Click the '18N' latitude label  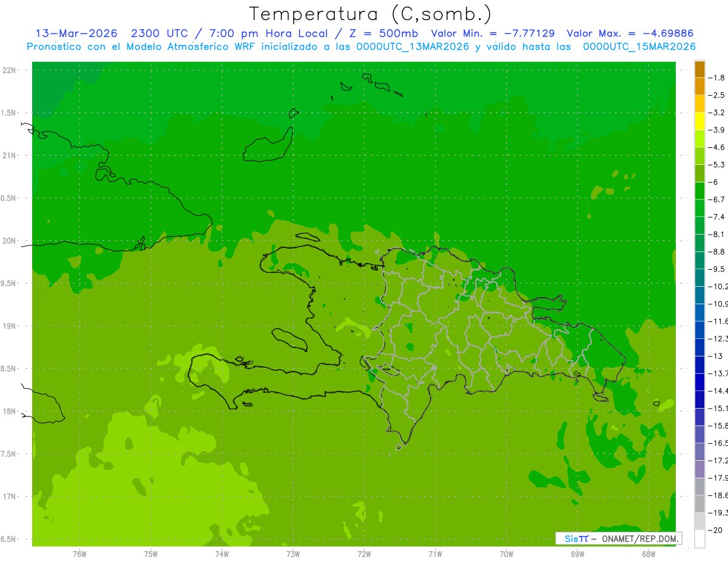tap(10, 411)
